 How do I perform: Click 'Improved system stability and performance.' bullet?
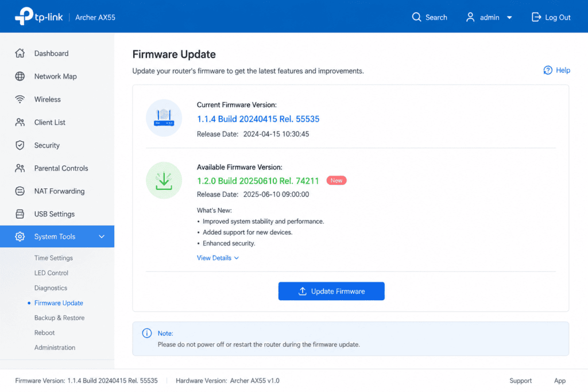(263, 222)
